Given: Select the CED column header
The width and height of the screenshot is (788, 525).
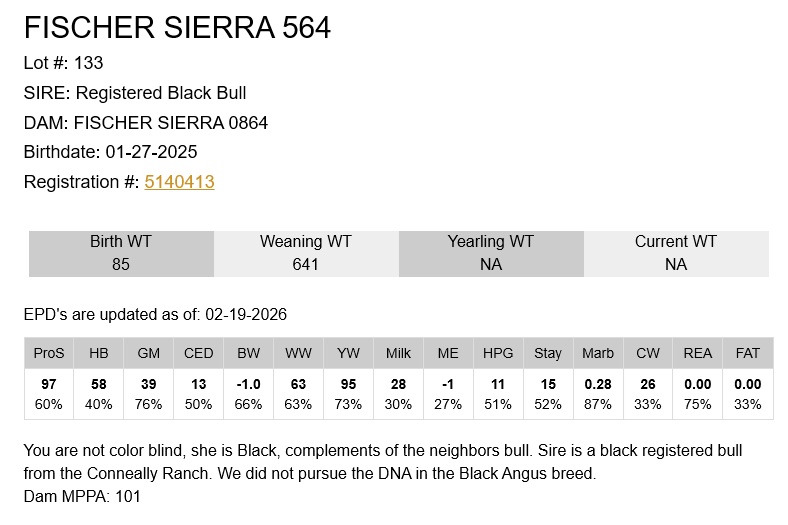Looking at the screenshot, I should point(198,353).
